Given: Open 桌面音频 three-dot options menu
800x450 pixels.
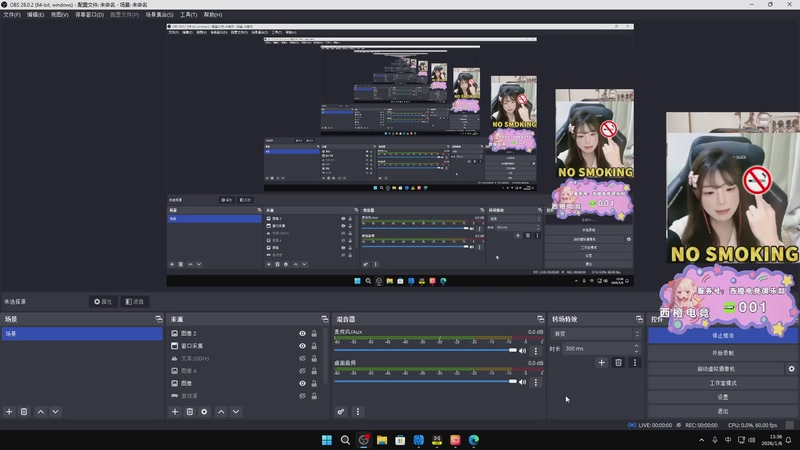Looking at the screenshot, I should tap(536, 382).
